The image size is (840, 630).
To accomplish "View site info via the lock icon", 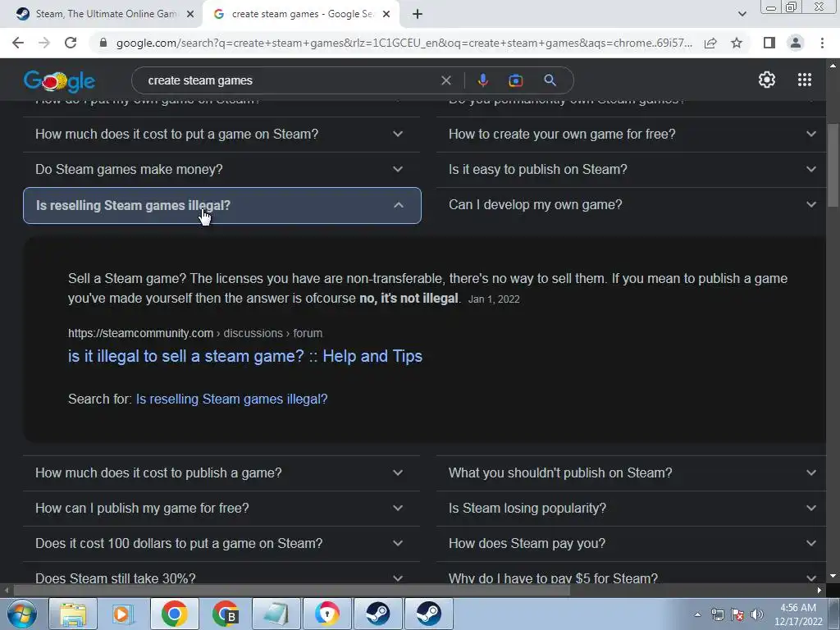I will tap(103, 43).
